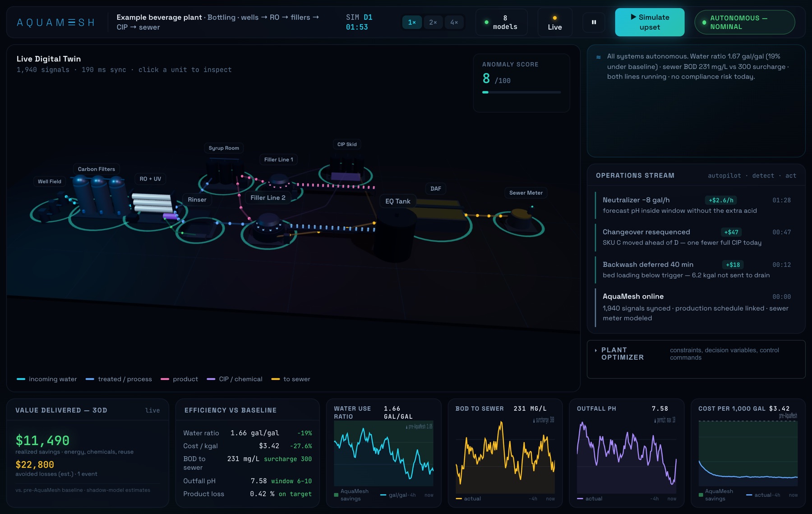This screenshot has height=514, width=812.
Task: Click the Simulate upset button
Action: coord(650,22)
